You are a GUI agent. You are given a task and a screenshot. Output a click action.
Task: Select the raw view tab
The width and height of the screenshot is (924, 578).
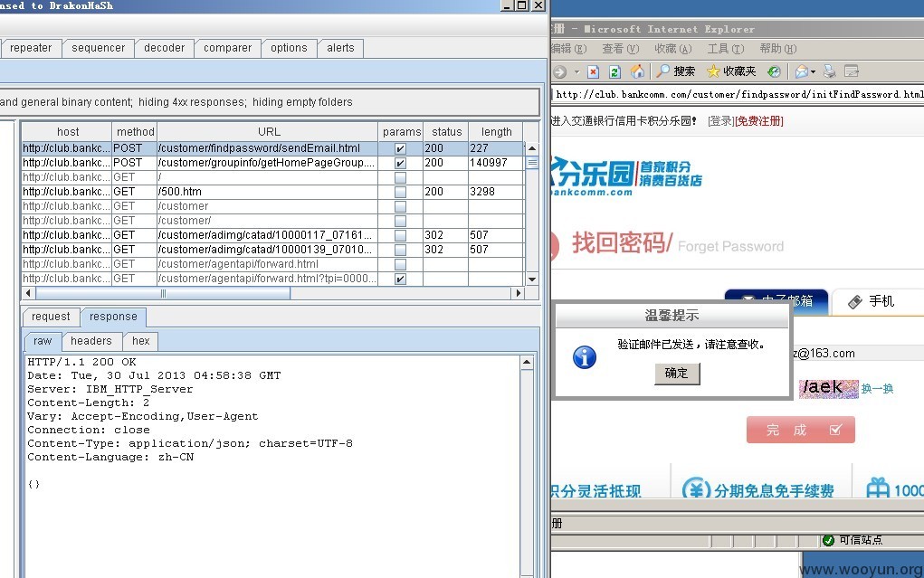click(43, 341)
